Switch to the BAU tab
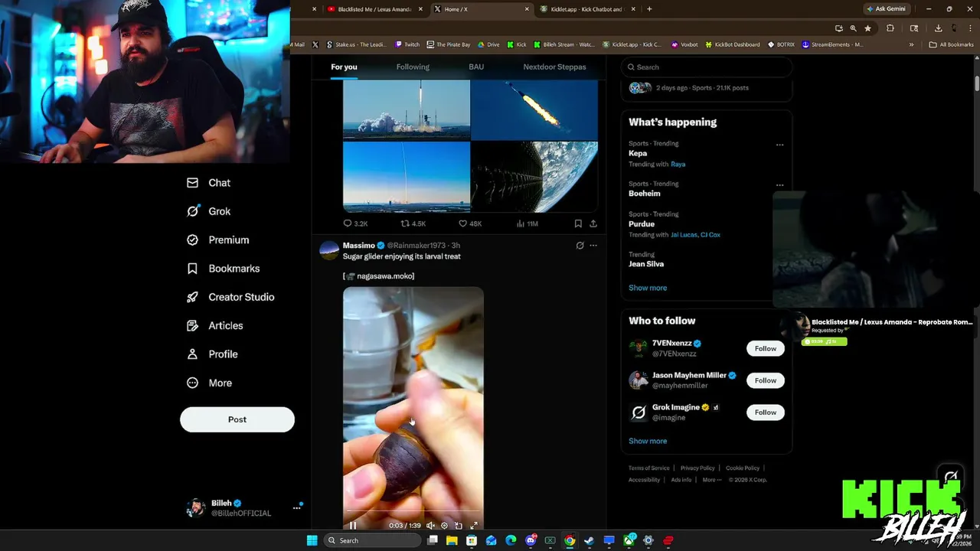980x551 pixels. [x=476, y=67]
